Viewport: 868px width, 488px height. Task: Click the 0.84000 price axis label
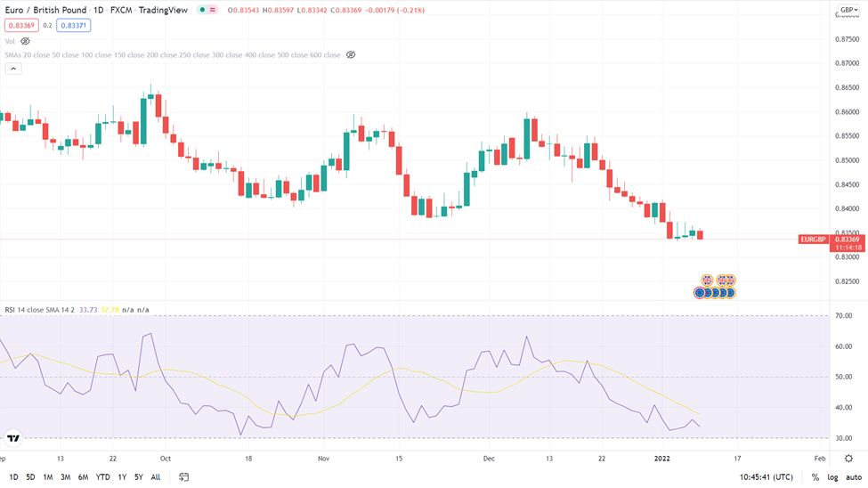848,209
